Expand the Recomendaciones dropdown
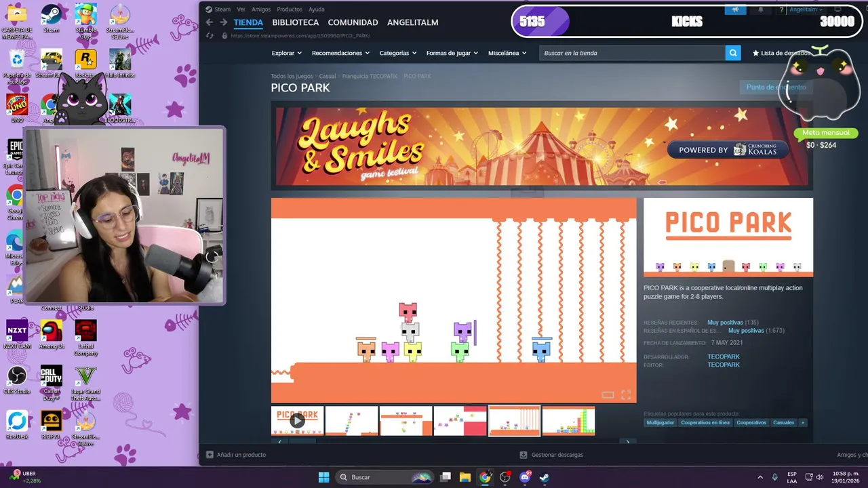The width and height of the screenshot is (868, 488). pos(340,53)
